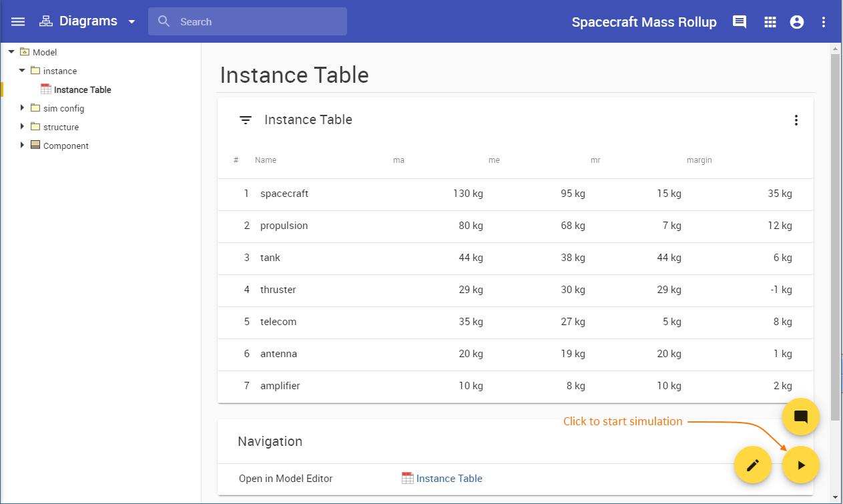Open Instance Table card options menu

796,120
